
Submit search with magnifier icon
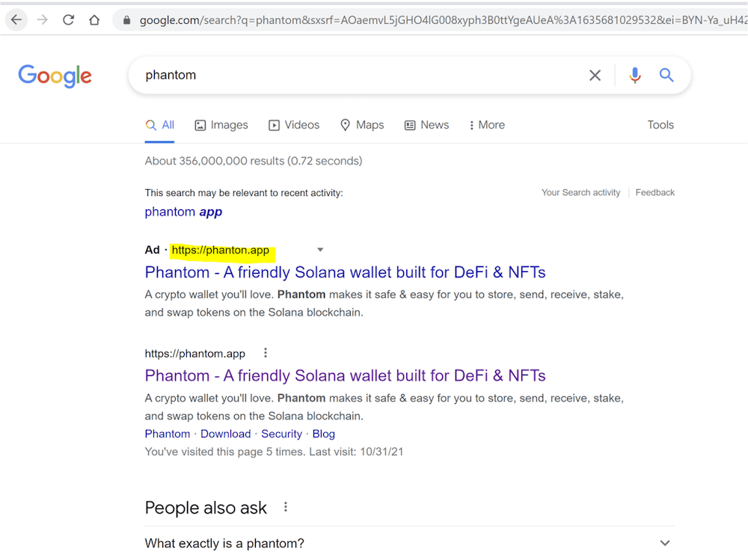click(666, 75)
